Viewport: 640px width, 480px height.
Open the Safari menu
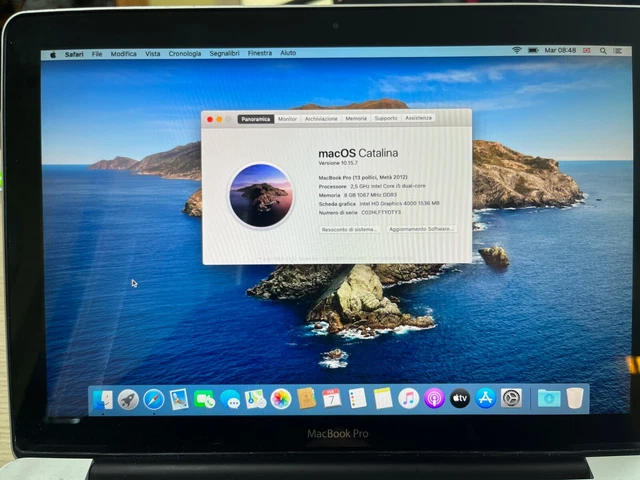coord(74,54)
